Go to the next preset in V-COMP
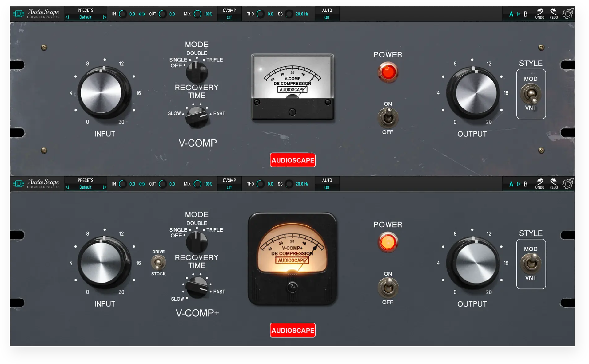This screenshot has height=364, width=589. (105, 17)
